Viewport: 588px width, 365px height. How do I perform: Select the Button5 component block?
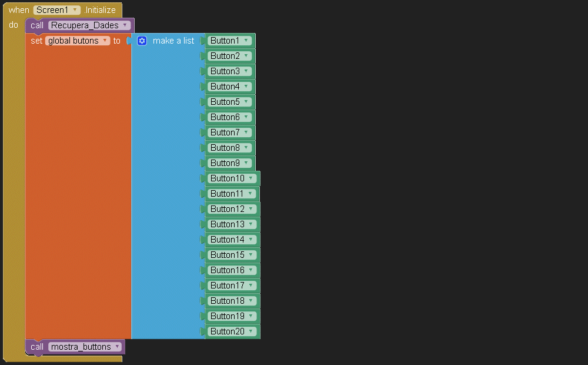click(x=225, y=102)
